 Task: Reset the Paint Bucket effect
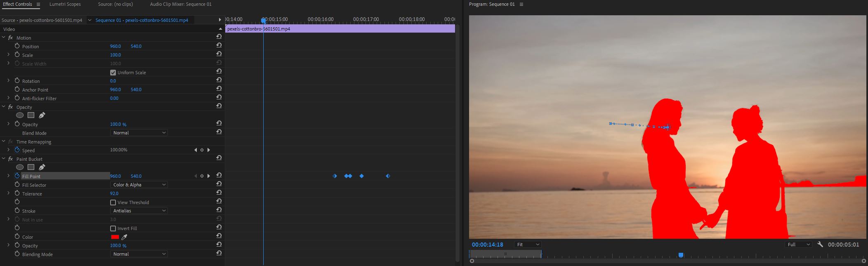219,158
